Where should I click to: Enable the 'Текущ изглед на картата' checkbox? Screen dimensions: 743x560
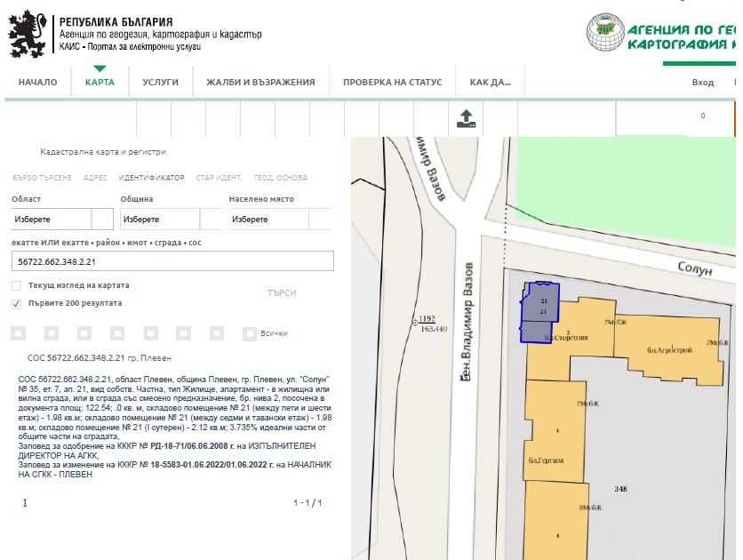17,285
